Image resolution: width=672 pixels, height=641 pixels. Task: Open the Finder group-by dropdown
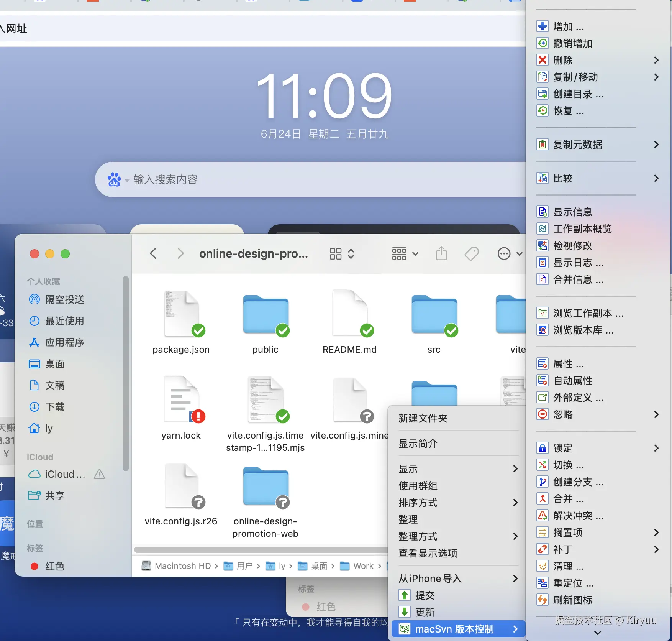pos(405,254)
